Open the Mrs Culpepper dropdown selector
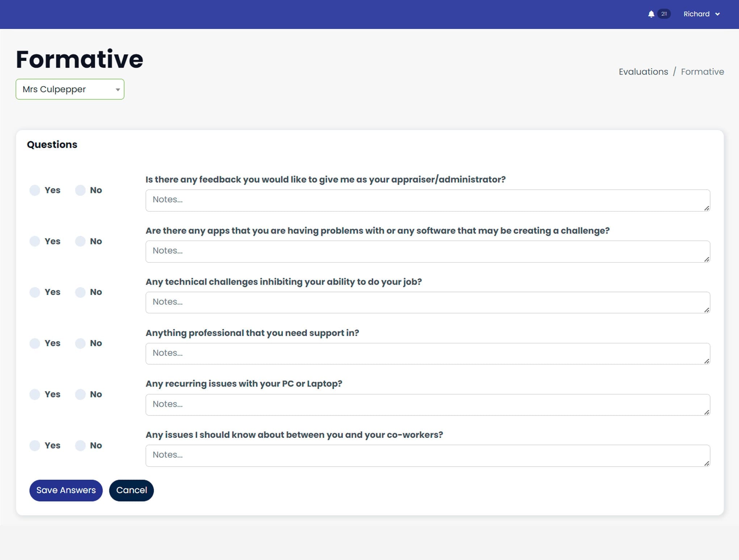Image resolution: width=739 pixels, height=560 pixels. point(70,89)
